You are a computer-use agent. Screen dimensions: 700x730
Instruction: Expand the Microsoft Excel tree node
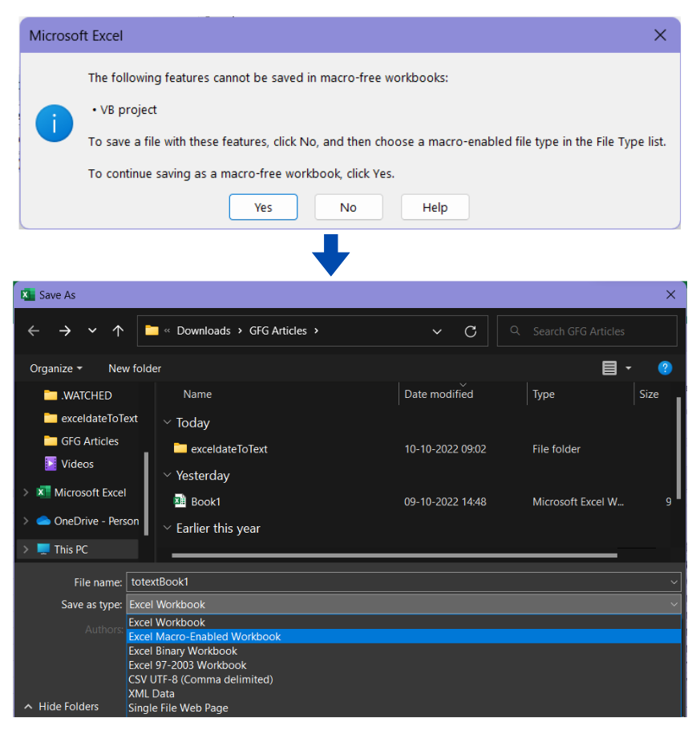click(26, 493)
